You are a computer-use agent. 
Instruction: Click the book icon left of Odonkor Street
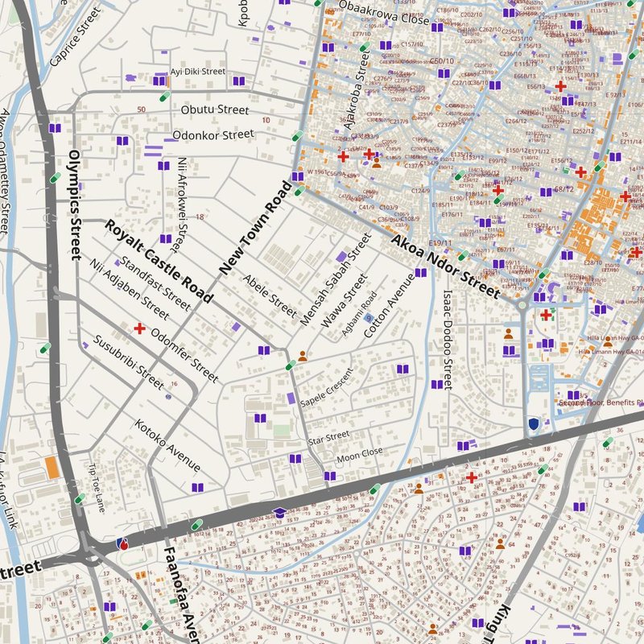[122, 141]
